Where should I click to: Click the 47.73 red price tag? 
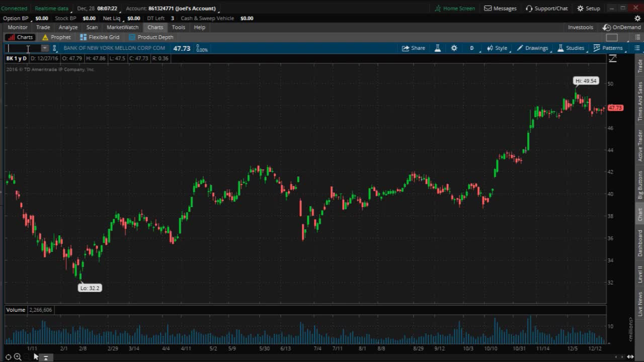point(615,108)
